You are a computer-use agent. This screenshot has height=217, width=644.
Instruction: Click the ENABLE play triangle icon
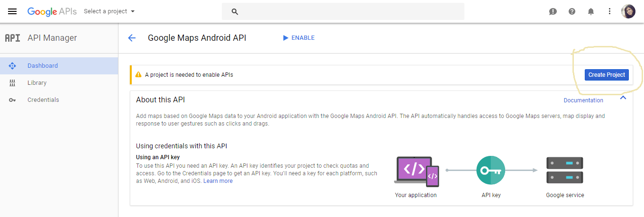pyautogui.click(x=285, y=38)
